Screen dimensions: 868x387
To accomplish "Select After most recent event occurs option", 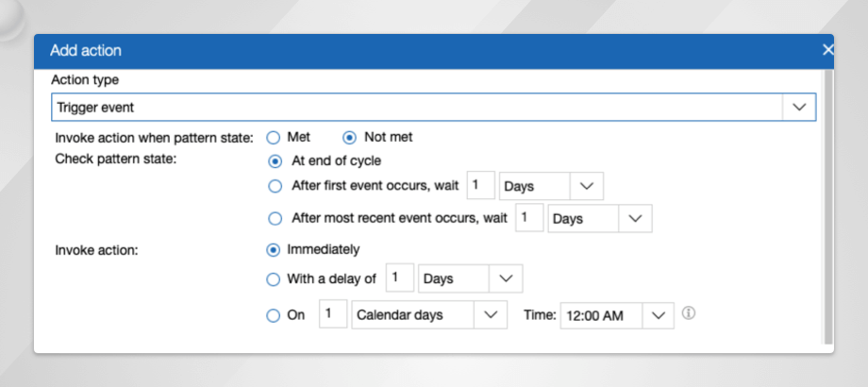I will coord(275,218).
